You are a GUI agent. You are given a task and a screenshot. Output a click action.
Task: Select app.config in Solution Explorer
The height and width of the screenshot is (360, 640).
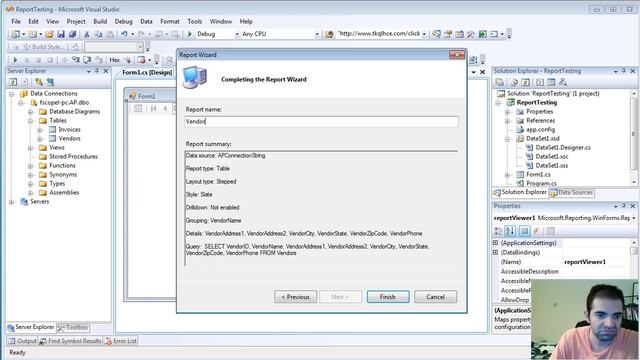pyautogui.click(x=540, y=130)
